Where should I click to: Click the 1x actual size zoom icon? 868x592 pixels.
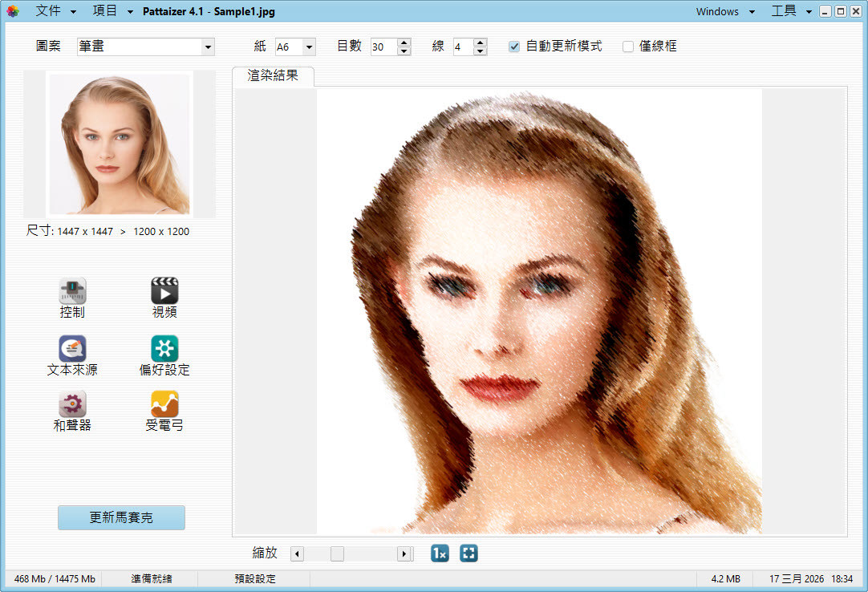point(440,553)
